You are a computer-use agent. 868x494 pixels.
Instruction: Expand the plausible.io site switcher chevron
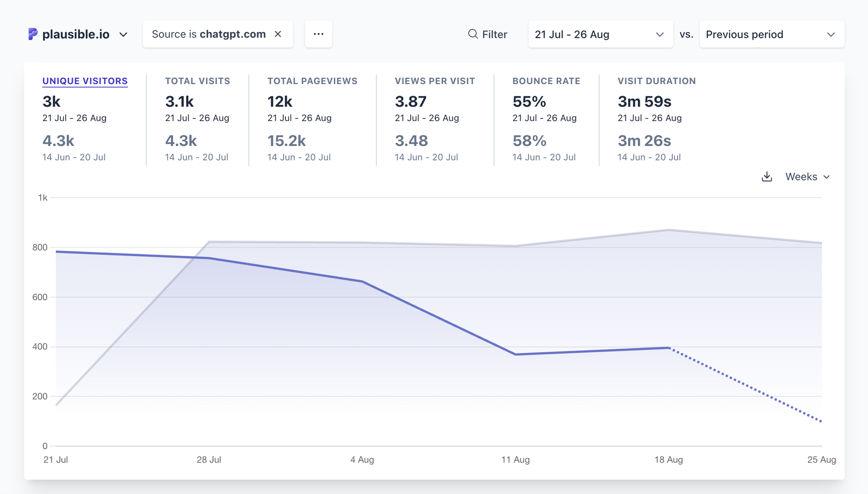point(124,35)
